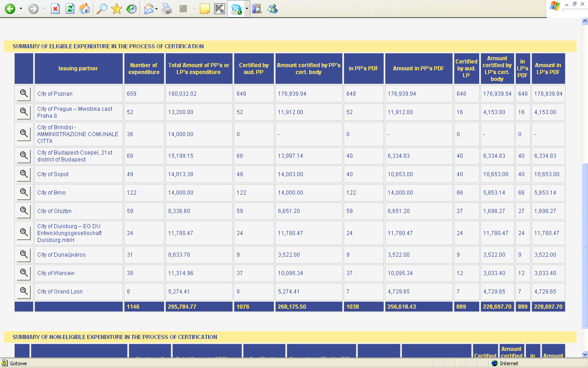Click the grey Forward arrow button
The image size is (588, 368).
tap(34, 9)
